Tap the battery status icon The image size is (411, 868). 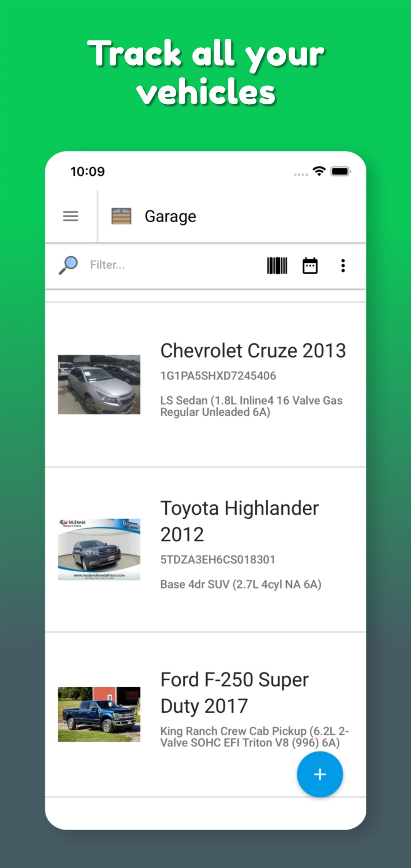tap(340, 171)
